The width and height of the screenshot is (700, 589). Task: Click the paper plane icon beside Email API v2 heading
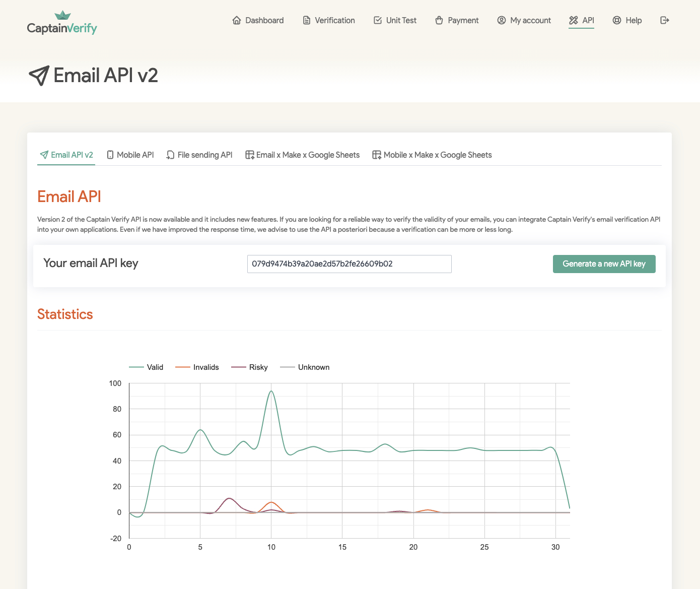coord(39,76)
